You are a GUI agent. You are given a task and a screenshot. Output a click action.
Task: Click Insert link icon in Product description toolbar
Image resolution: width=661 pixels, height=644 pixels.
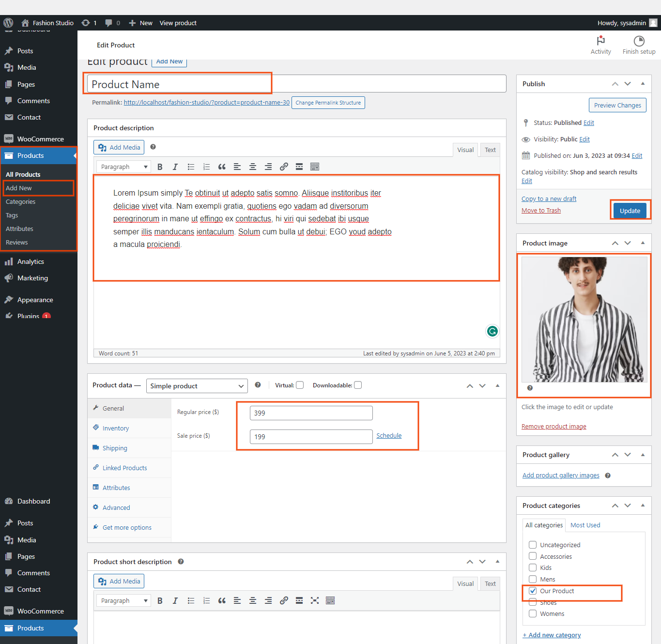pos(284,167)
